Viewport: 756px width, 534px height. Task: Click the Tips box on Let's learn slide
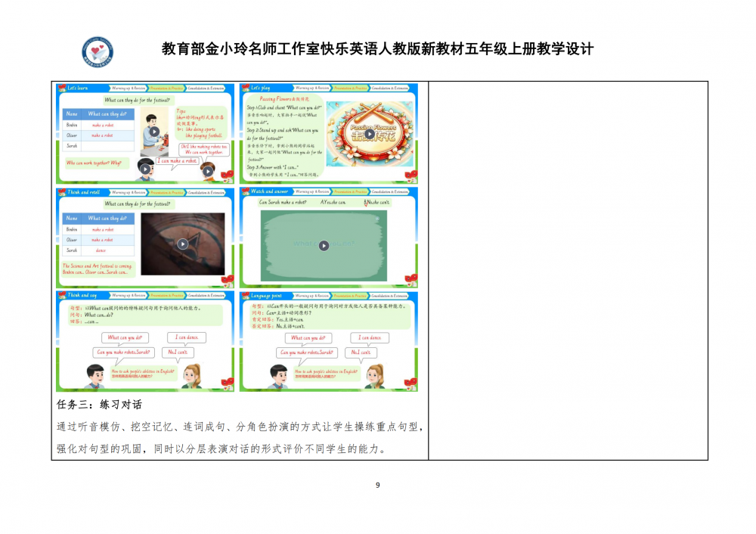coord(200,123)
